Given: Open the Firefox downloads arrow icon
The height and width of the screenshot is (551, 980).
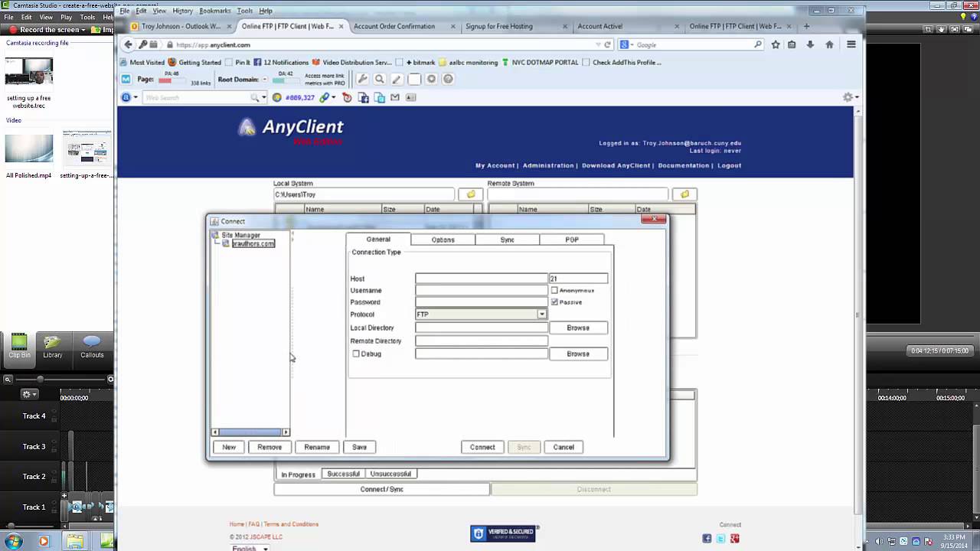Looking at the screenshot, I should coord(810,44).
